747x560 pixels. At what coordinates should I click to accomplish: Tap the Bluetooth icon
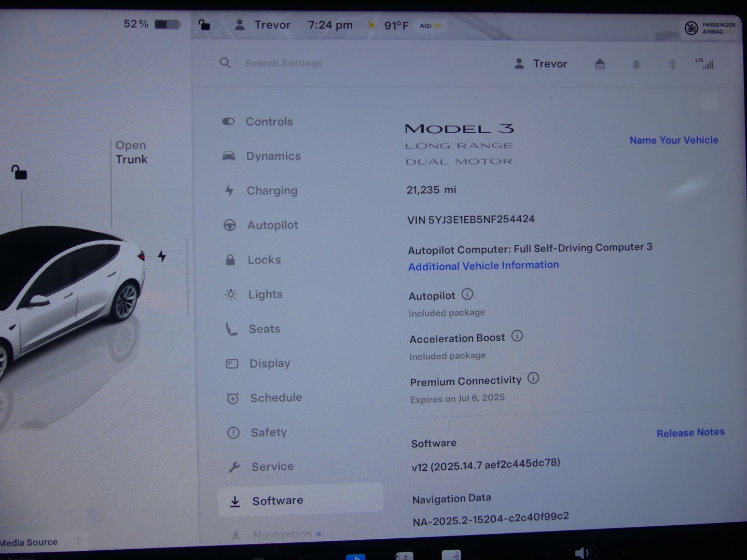click(672, 65)
